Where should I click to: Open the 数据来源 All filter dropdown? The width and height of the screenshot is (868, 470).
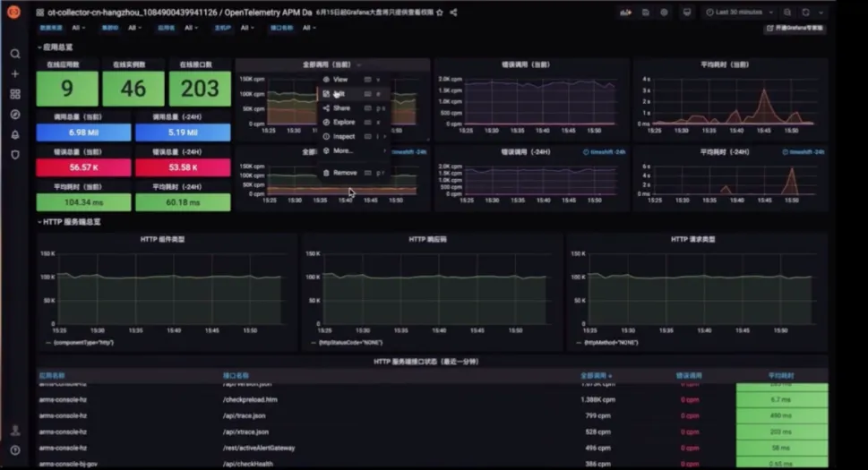coord(79,28)
